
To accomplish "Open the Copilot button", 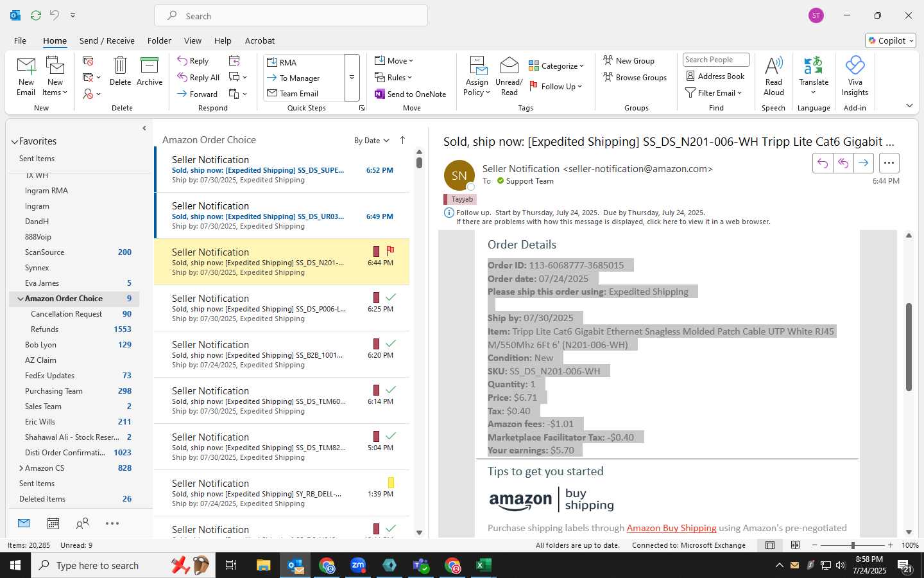I will pyautogui.click(x=891, y=40).
